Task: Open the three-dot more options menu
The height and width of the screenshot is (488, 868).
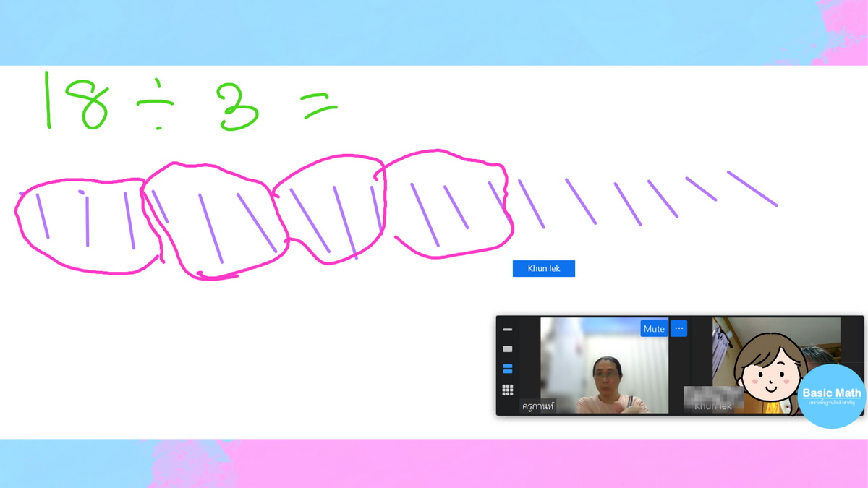Action: coord(678,328)
